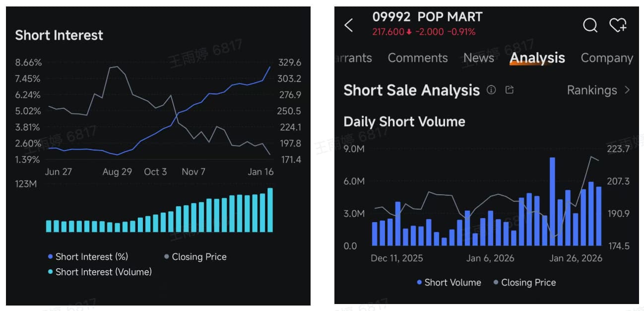Click the tallest blue Short Volume bar
Image resolution: width=644 pixels, height=311 pixels.
click(552, 199)
